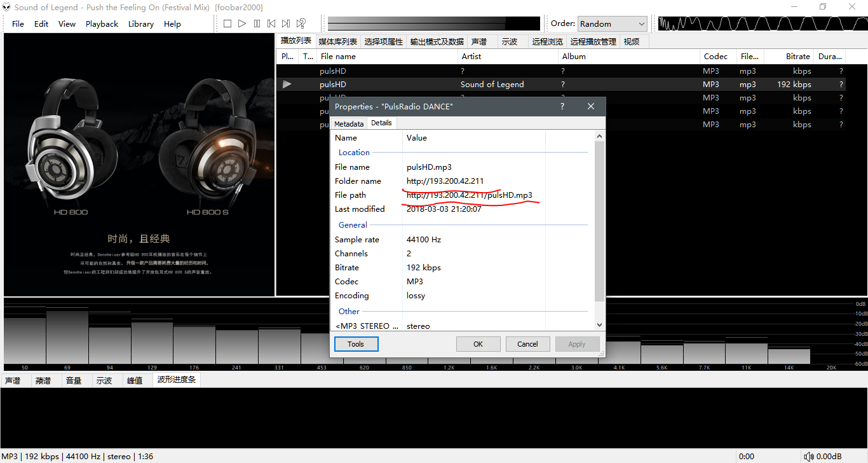The width and height of the screenshot is (868, 463).
Task: Click the Play button in toolbar
Action: click(x=242, y=24)
